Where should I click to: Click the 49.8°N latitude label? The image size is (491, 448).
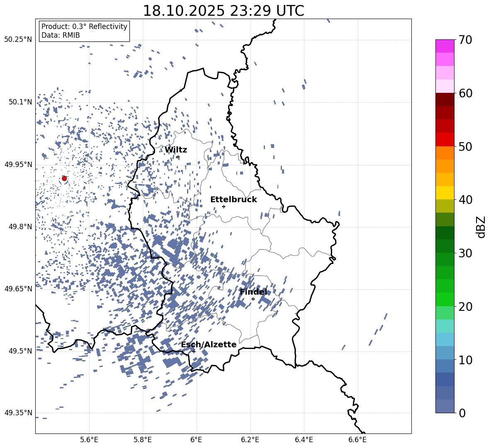(x=20, y=227)
